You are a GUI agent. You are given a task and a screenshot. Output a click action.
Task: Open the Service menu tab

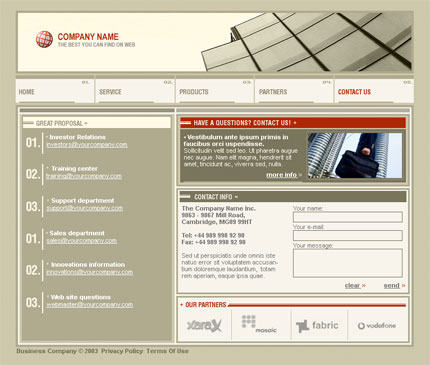135,91
